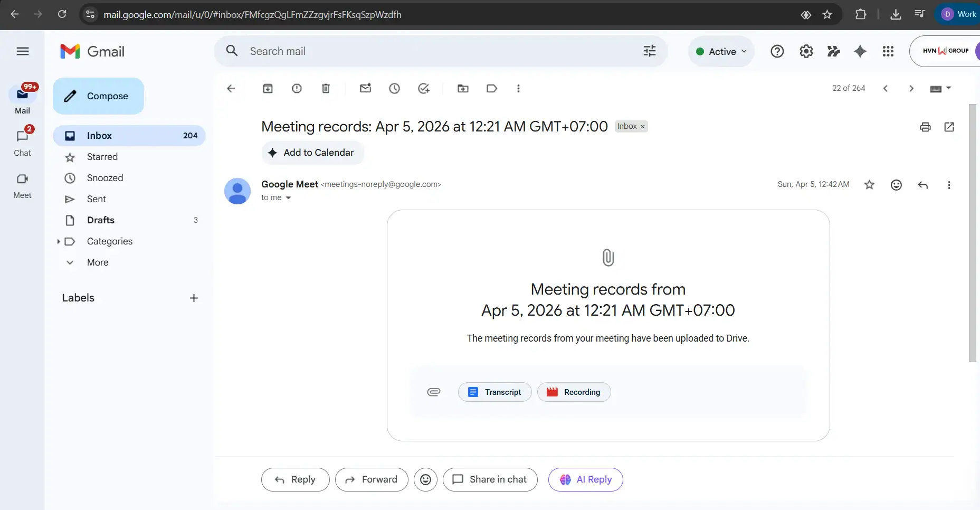The width and height of the screenshot is (980, 510).
Task: Mark the email as unread
Action: [365, 88]
